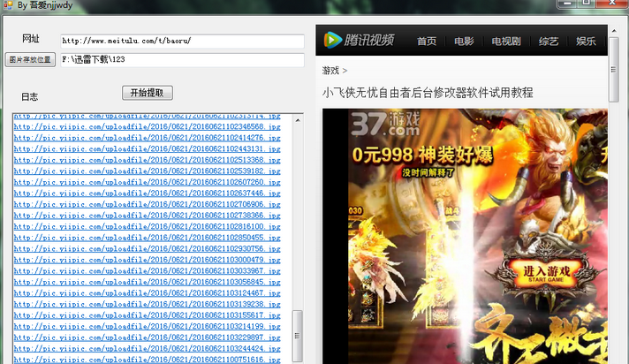This screenshot has height=364, width=629.
Task: Click the 图片存放位置 browse button
Action: [x=30, y=59]
